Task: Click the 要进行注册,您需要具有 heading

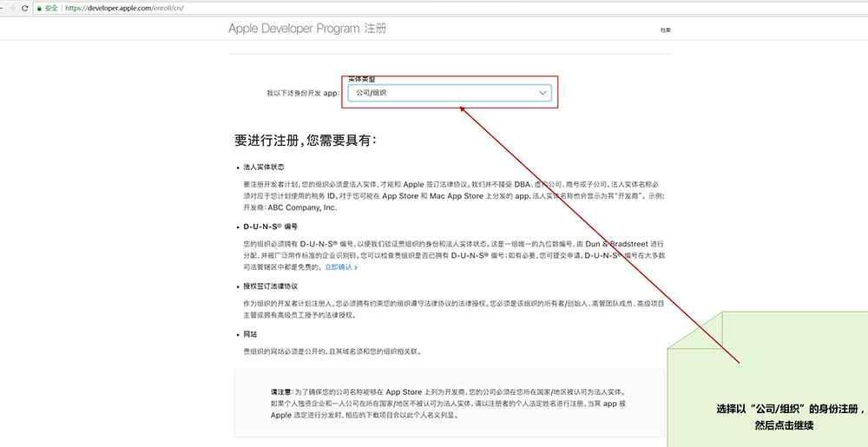Action: (x=305, y=140)
